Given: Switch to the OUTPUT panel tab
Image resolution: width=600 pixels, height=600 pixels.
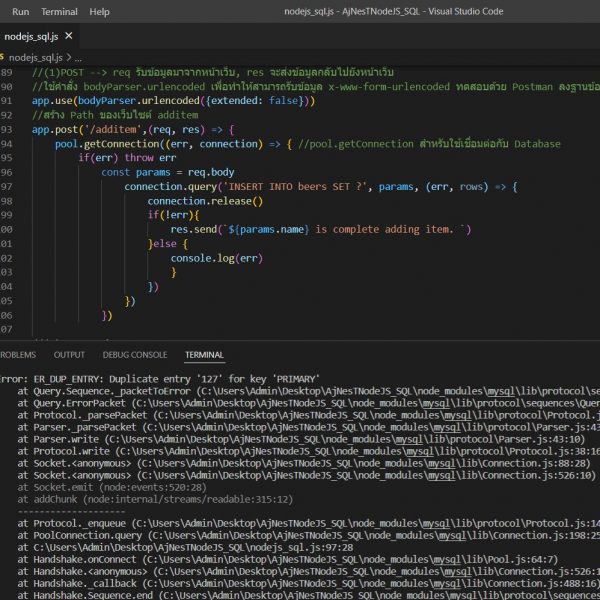Looking at the screenshot, I should click(69, 355).
